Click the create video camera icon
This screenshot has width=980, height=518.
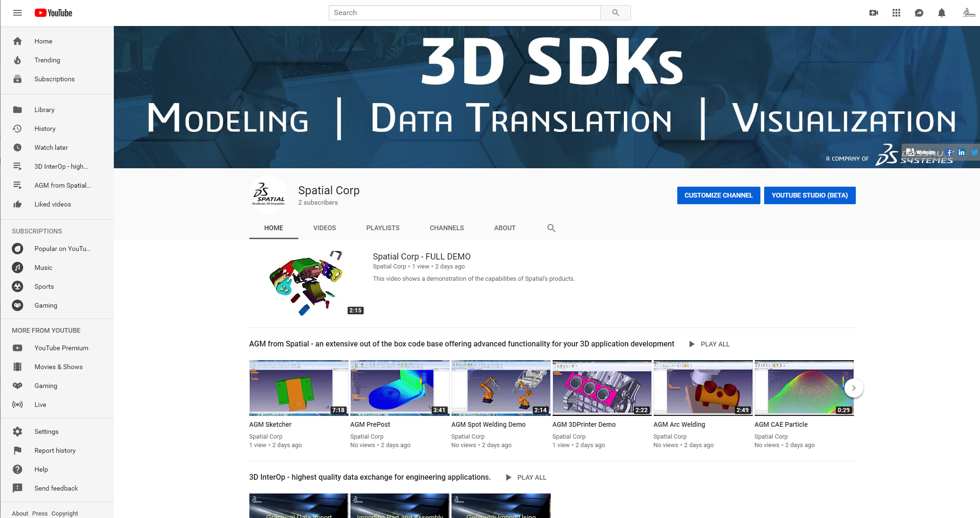click(874, 13)
